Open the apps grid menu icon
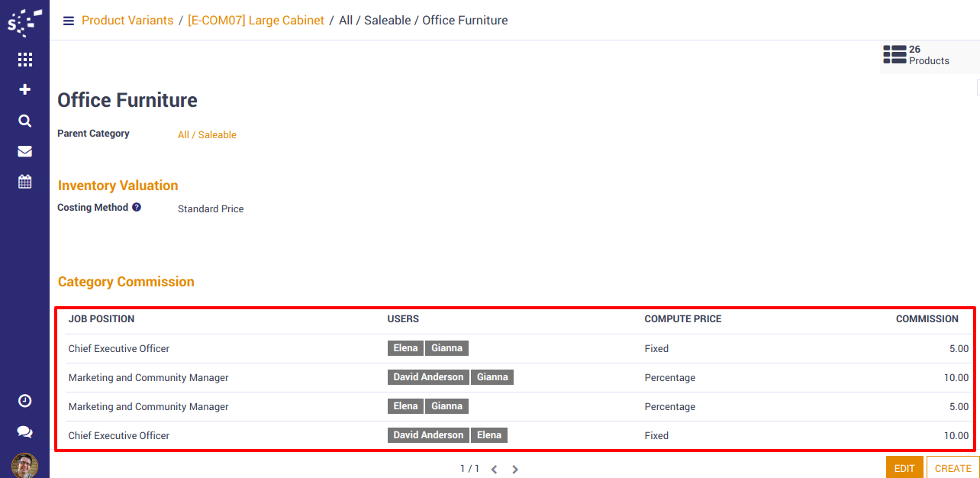The image size is (980, 478). [x=24, y=60]
